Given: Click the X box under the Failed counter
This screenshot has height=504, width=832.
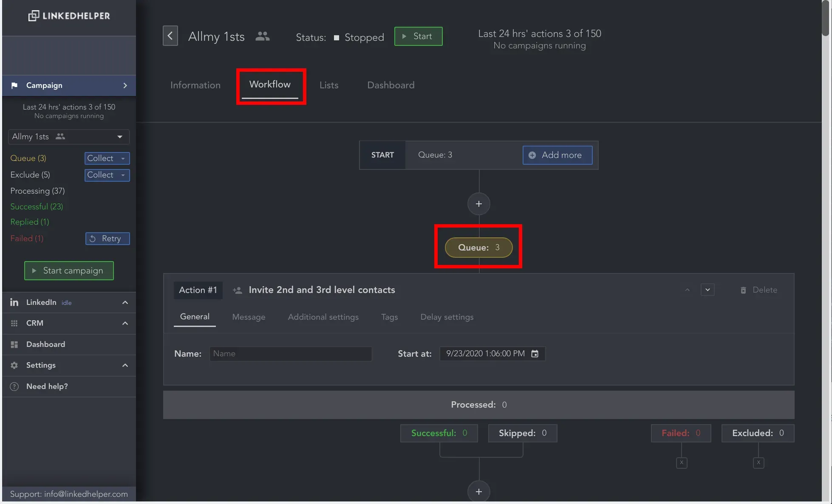Looking at the screenshot, I should point(681,462).
